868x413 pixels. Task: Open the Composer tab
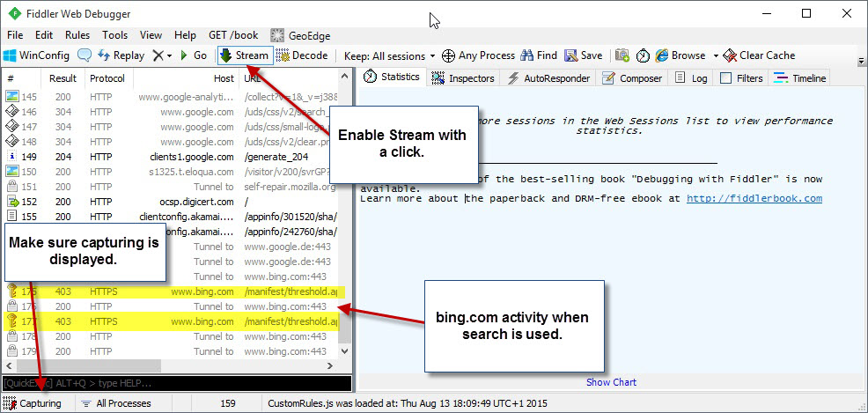click(x=632, y=78)
